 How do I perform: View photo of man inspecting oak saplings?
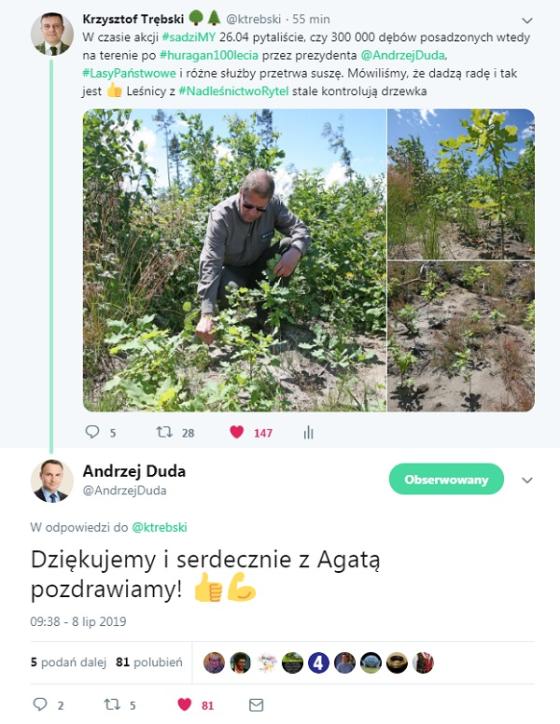tap(235, 260)
